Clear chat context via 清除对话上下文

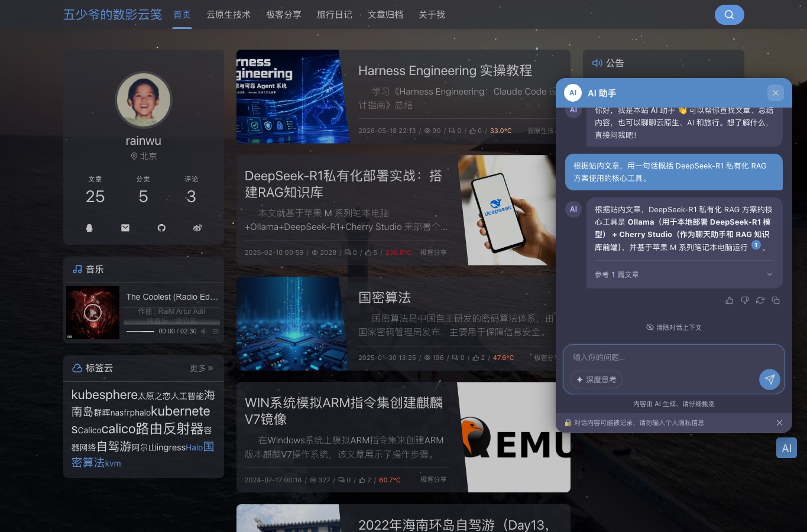(x=674, y=327)
